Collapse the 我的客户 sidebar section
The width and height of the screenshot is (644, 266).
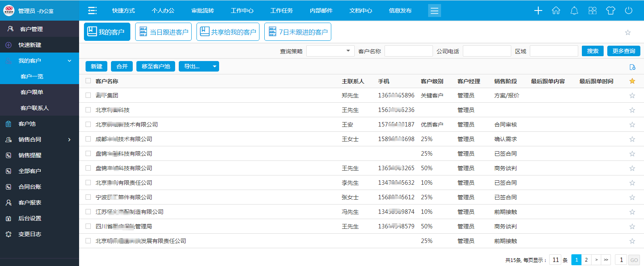coord(69,61)
